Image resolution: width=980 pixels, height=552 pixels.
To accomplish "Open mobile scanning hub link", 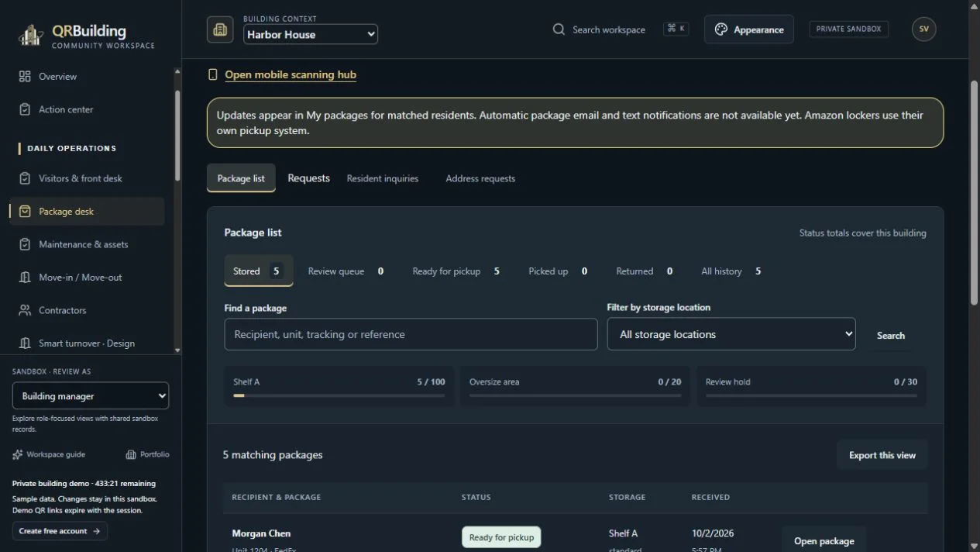I will (x=291, y=74).
